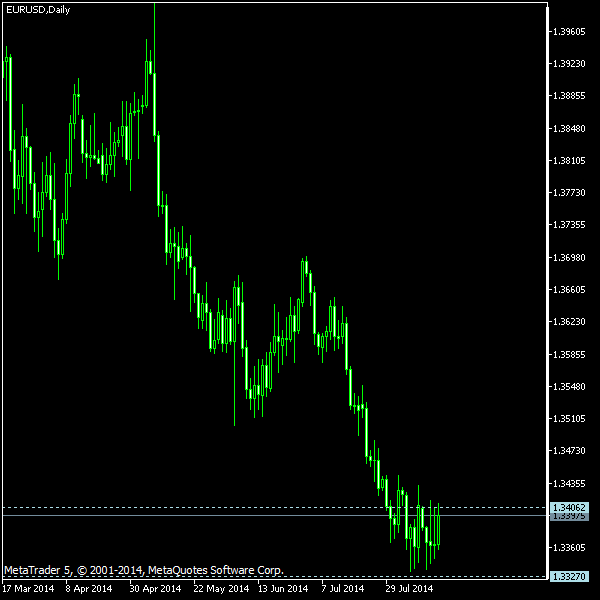
Task: Click the 1.35855 price scale value
Action: click(569, 355)
